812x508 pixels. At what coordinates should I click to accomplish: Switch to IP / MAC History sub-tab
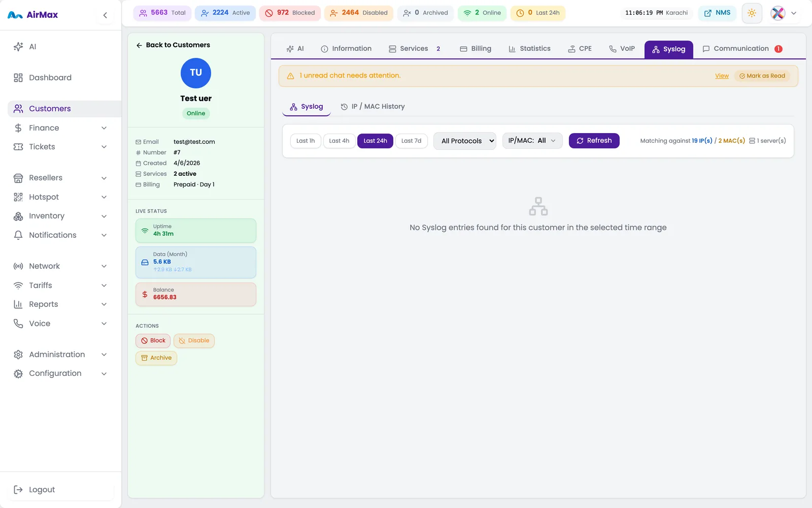(373, 107)
